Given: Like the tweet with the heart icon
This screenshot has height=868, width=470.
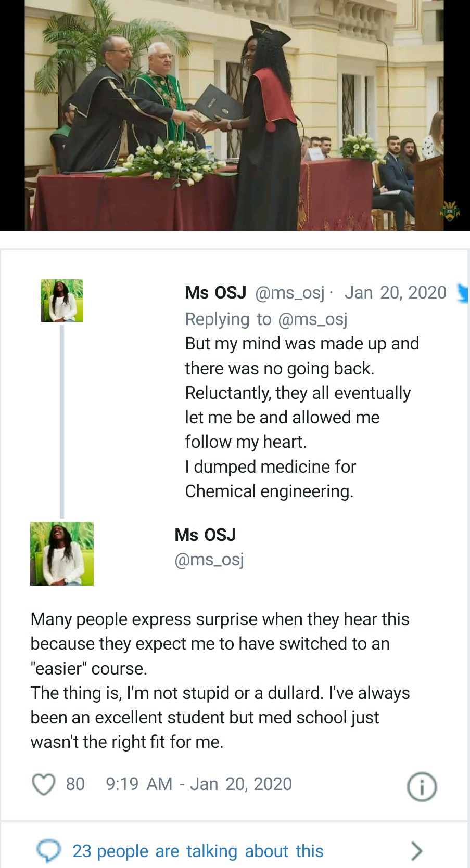Looking at the screenshot, I should 44,784.
